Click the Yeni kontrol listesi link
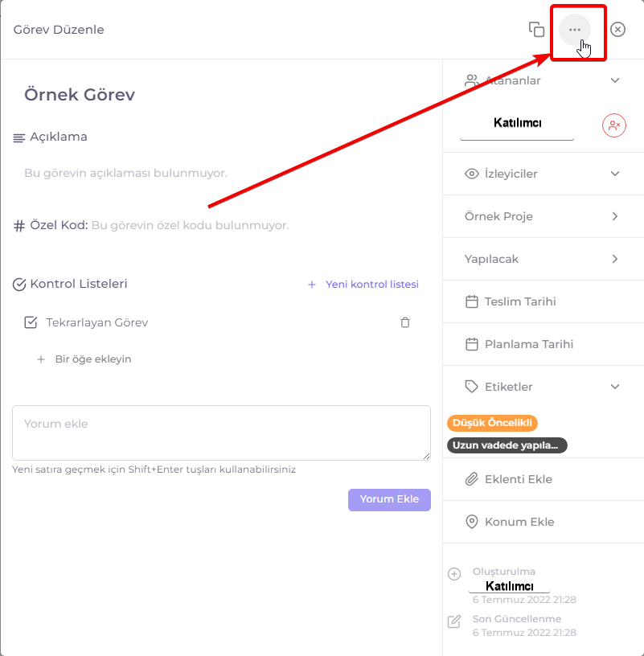Screen dimensions: 644x656 pyautogui.click(x=363, y=285)
